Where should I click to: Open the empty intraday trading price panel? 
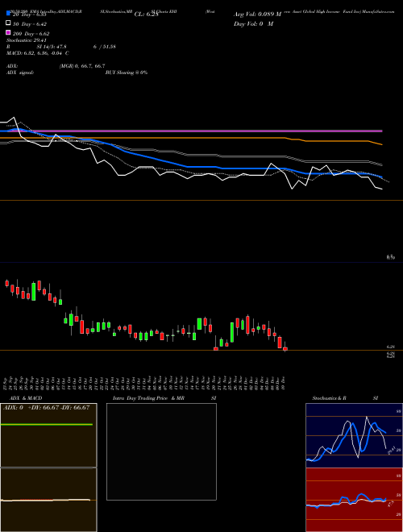tap(161, 451)
